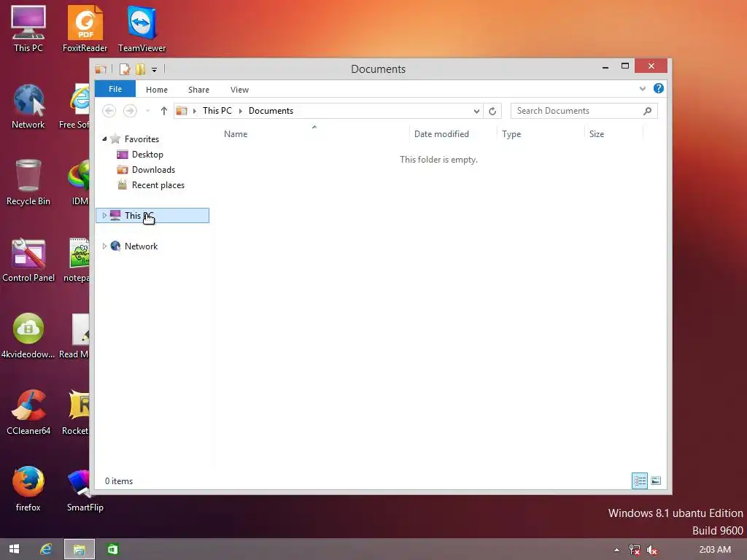Open the address bar history dropdown
The height and width of the screenshot is (560, 747).
(x=476, y=111)
